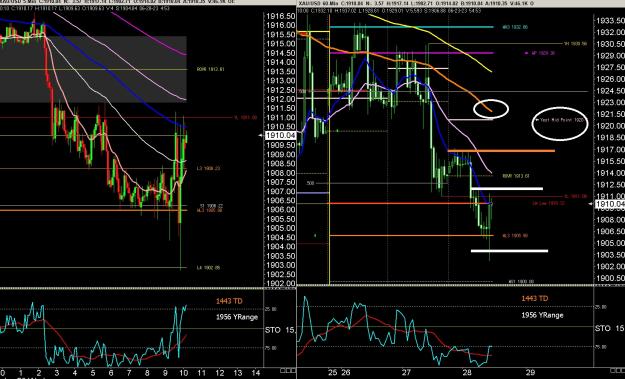Click the left chart OHLC info line
The width and height of the screenshot is (625, 379).
[85, 8]
